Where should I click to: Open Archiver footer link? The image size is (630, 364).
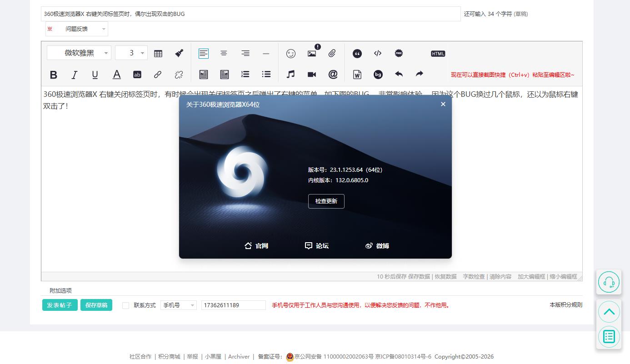(x=239, y=357)
